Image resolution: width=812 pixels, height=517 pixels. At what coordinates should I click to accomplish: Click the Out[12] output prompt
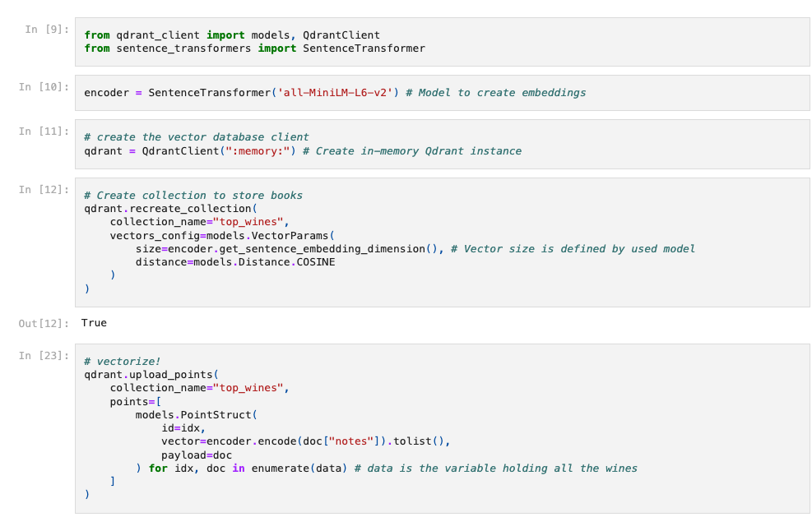pyautogui.click(x=44, y=323)
